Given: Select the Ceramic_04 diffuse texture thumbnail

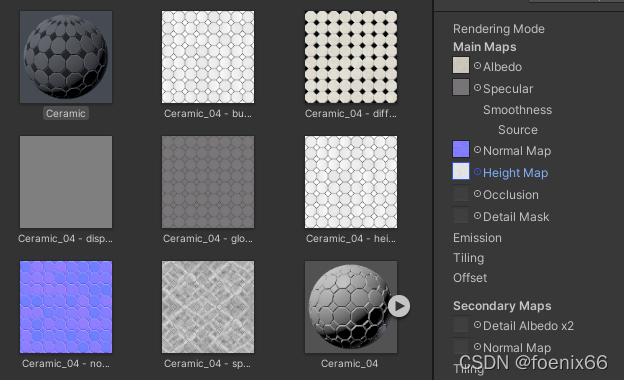Looking at the screenshot, I should pos(351,57).
